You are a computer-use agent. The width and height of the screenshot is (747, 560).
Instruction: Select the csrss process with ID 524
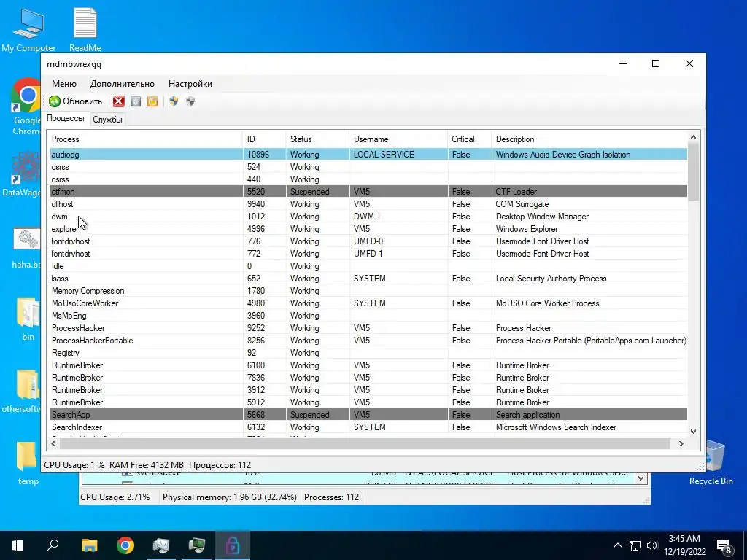click(x=368, y=167)
